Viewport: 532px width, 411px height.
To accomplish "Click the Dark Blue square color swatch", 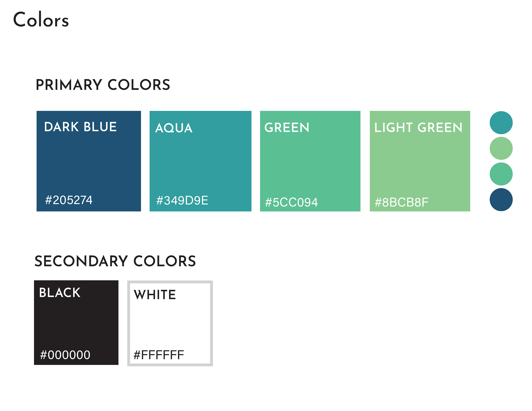I will point(89,161).
